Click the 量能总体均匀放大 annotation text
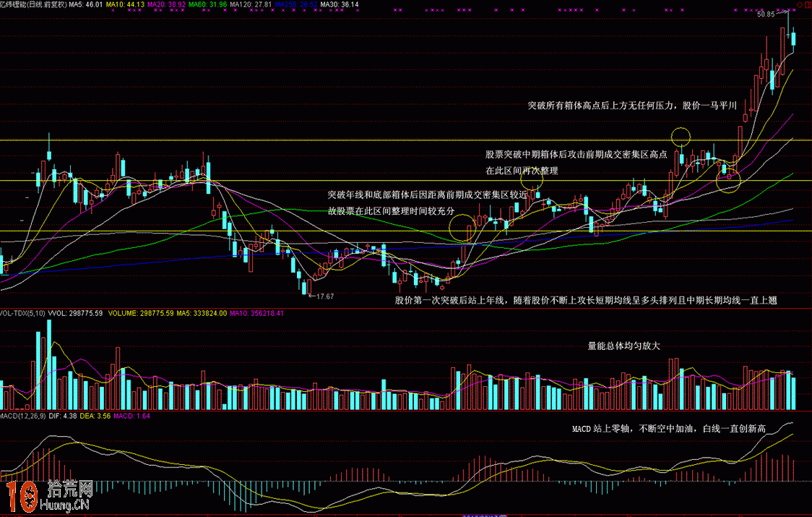 [624, 346]
